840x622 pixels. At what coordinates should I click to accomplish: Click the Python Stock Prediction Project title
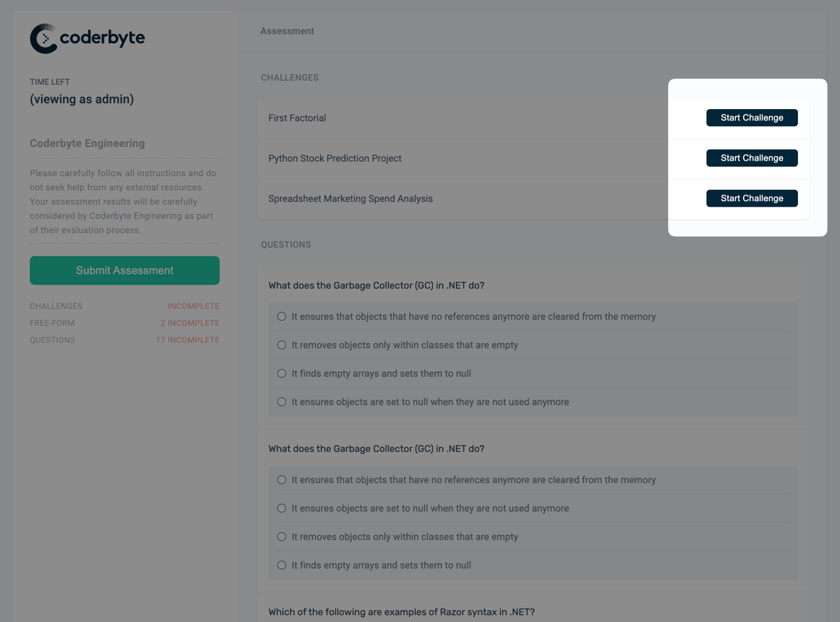[x=335, y=159]
